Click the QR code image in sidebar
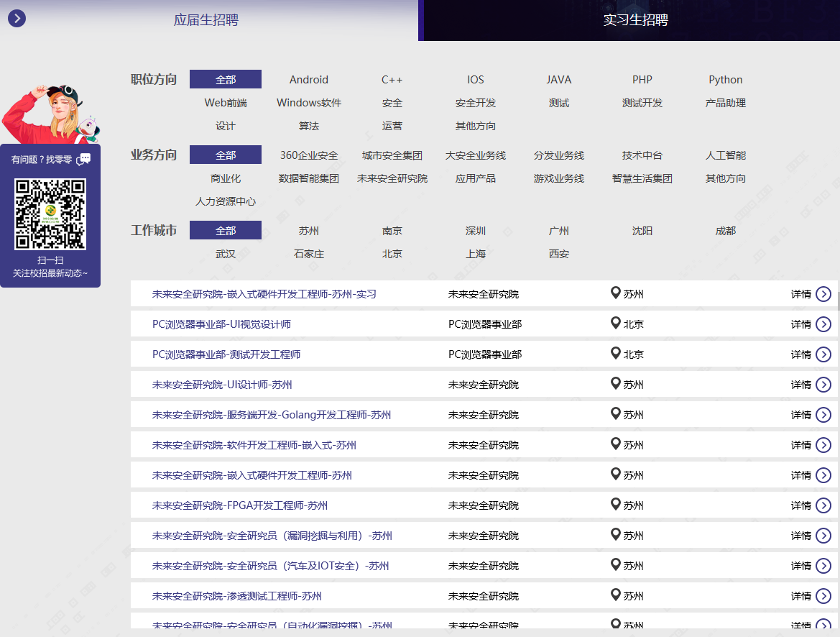840x637 pixels. [50, 214]
